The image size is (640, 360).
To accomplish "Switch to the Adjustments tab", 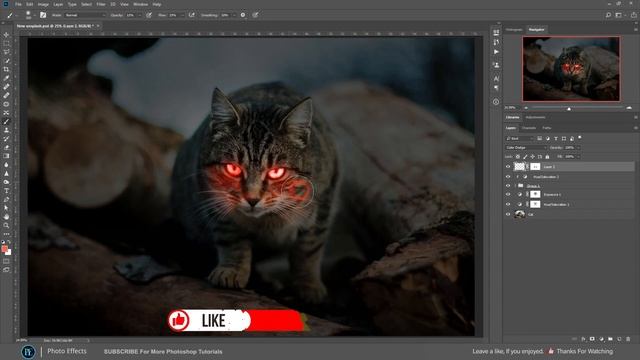I will coord(535,118).
